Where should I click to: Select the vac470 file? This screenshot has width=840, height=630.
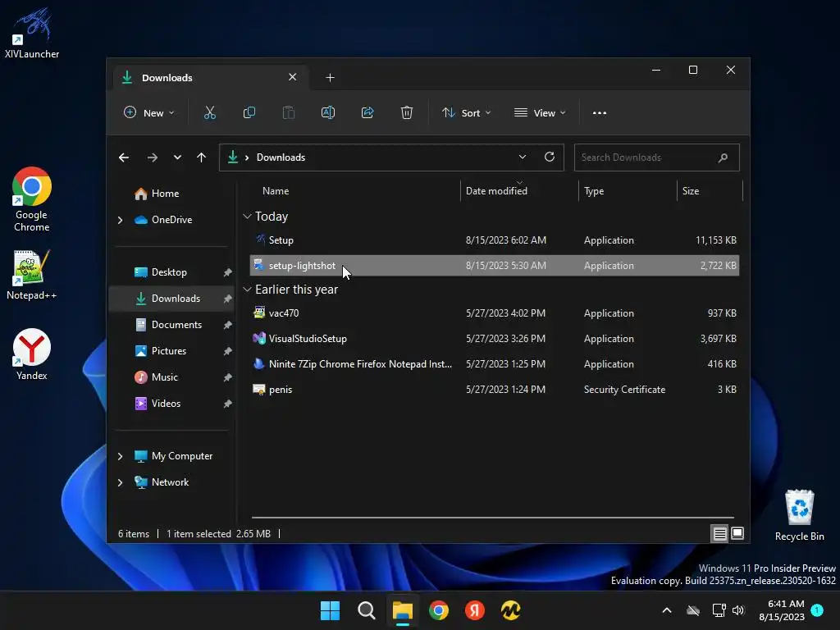point(494,313)
